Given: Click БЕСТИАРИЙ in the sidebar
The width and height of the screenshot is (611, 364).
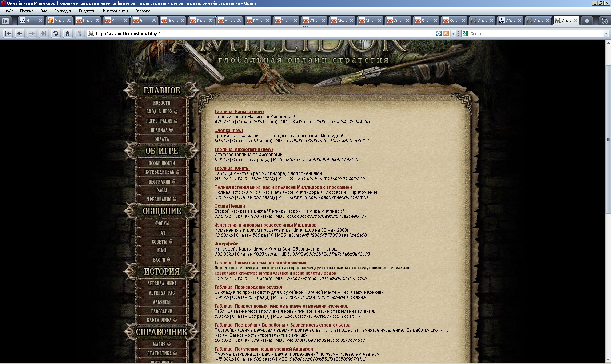Looking at the screenshot, I should [162, 181].
